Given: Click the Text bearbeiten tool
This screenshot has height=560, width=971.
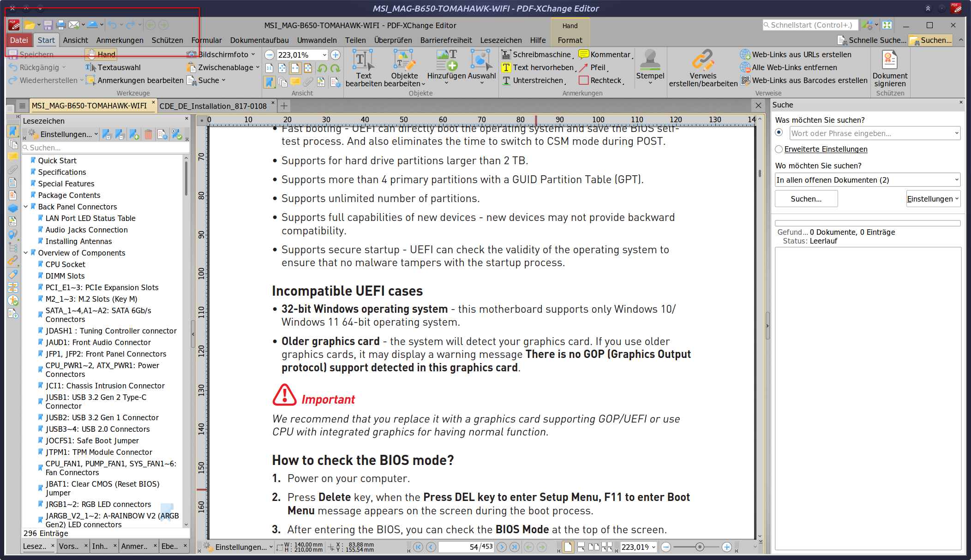Looking at the screenshot, I should coord(363,68).
